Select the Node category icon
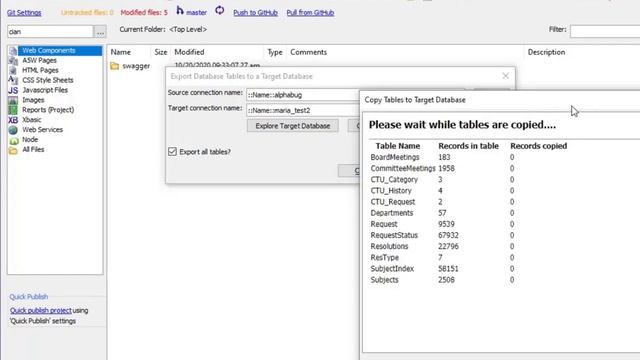The height and width of the screenshot is (360, 640). point(13,140)
